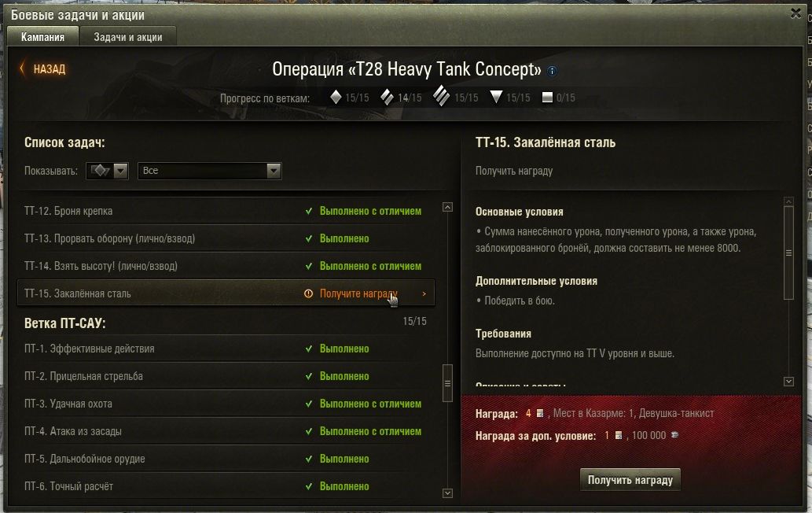The height and width of the screenshot is (513, 812).
Task: Click the info icon beside operation title
Action: coord(552,71)
